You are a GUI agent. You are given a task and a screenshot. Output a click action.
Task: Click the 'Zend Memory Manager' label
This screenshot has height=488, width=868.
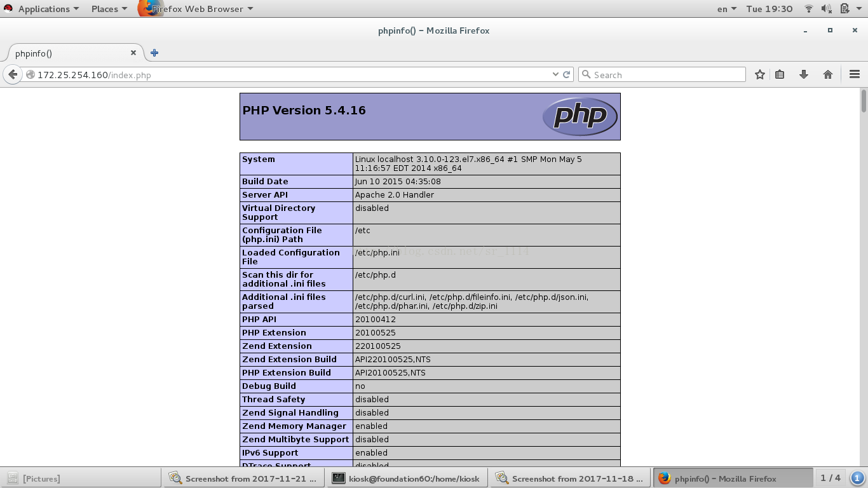tap(294, 426)
